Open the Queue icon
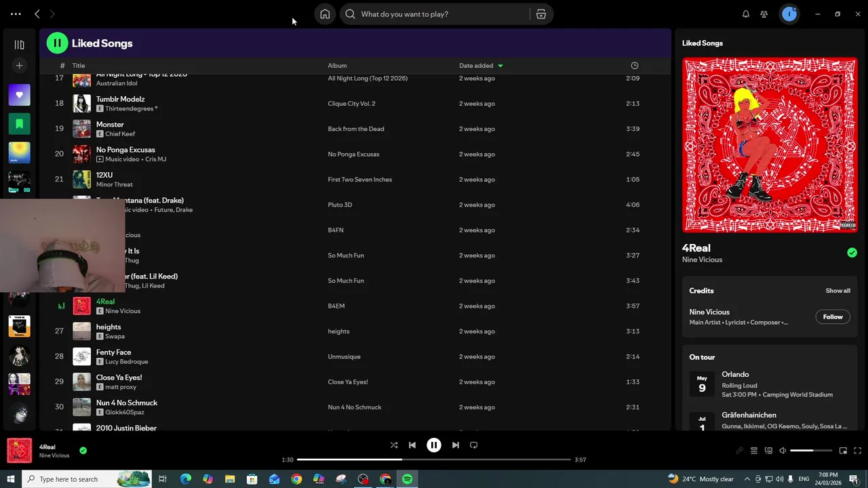This screenshot has width=868, height=488. (753, 451)
